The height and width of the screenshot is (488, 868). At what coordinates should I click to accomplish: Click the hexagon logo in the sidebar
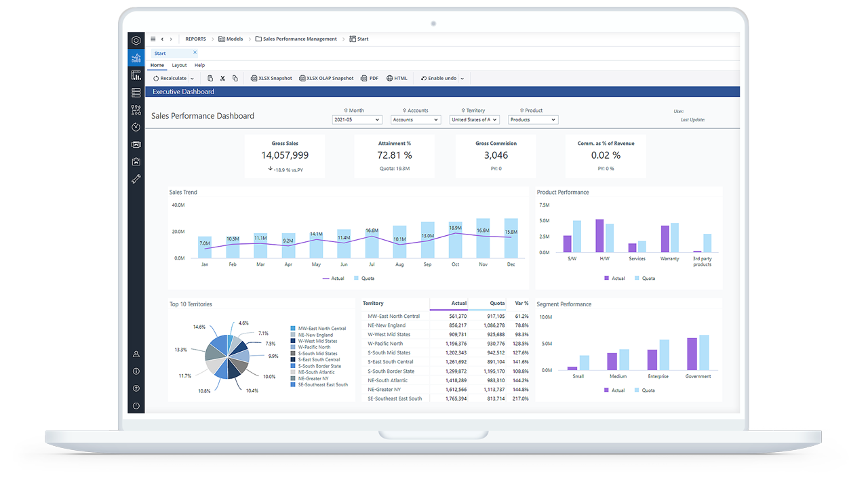pos(136,40)
